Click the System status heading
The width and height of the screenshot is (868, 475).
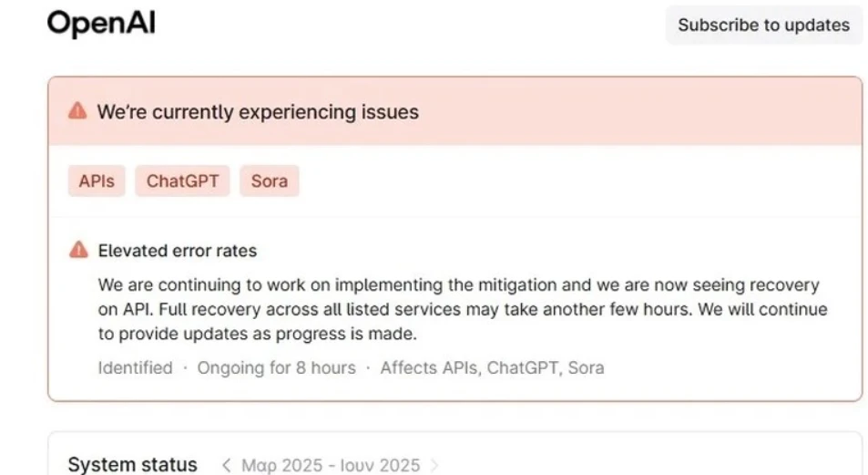point(132,465)
